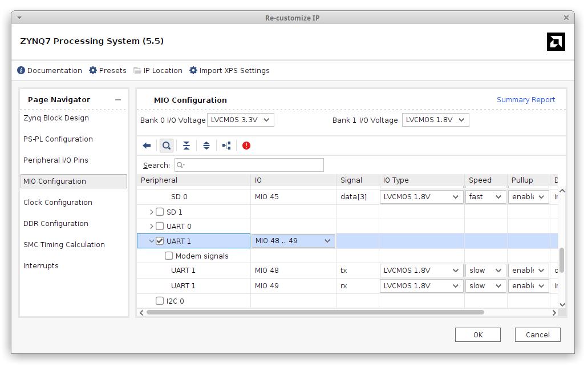This screenshot has width=588, height=367.
Task: Click the red error warning icon
Action: click(246, 146)
